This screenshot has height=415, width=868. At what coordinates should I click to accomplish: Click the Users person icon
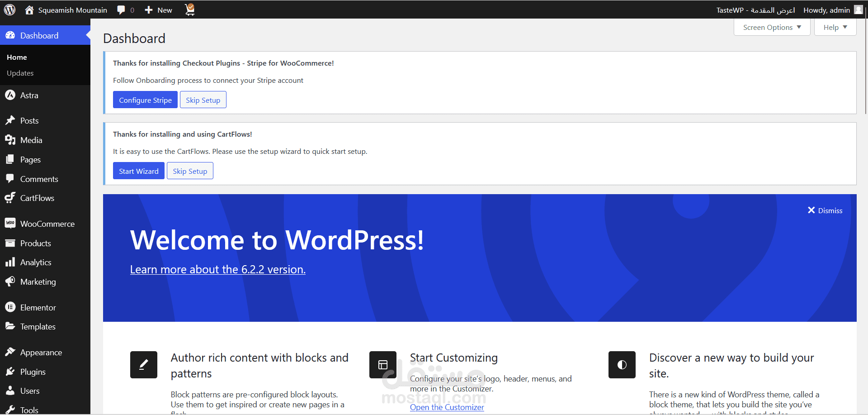10,391
